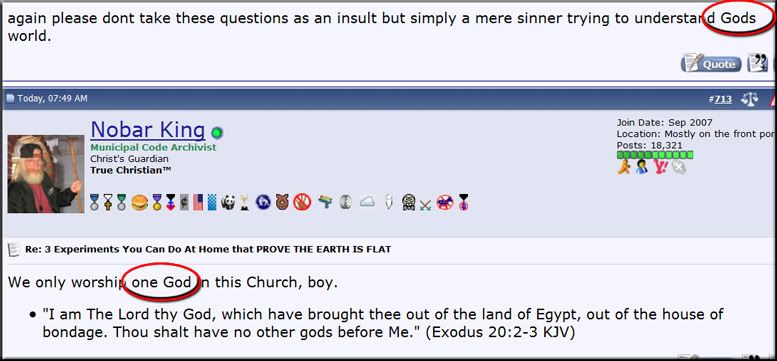This screenshot has width=777, height=361.
Task: Click the Today 07:49 AM post date icon
Action: click(10, 99)
